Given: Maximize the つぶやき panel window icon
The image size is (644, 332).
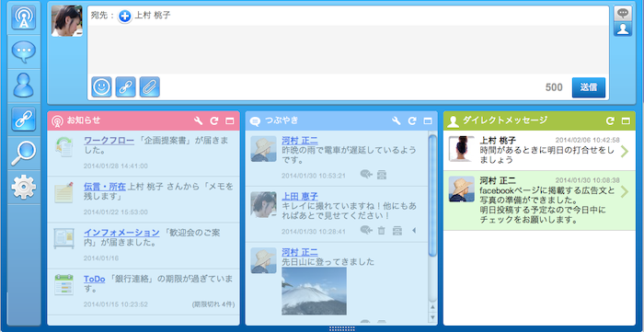Looking at the screenshot, I should click(428, 120).
